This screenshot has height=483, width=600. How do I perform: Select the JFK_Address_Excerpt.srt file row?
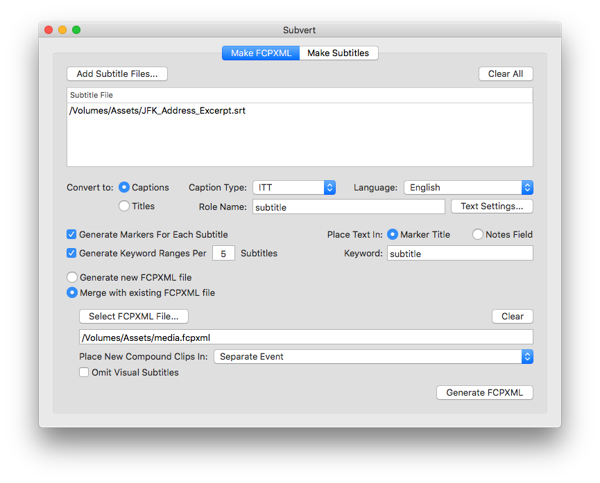[x=158, y=111]
